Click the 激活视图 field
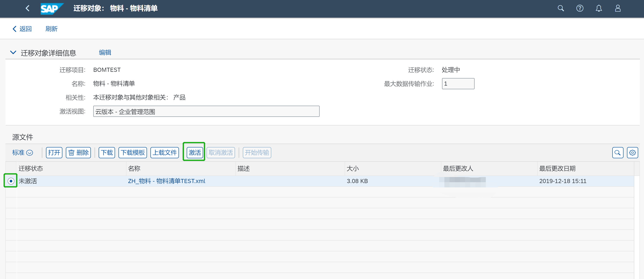This screenshot has width=644, height=279. 206,111
